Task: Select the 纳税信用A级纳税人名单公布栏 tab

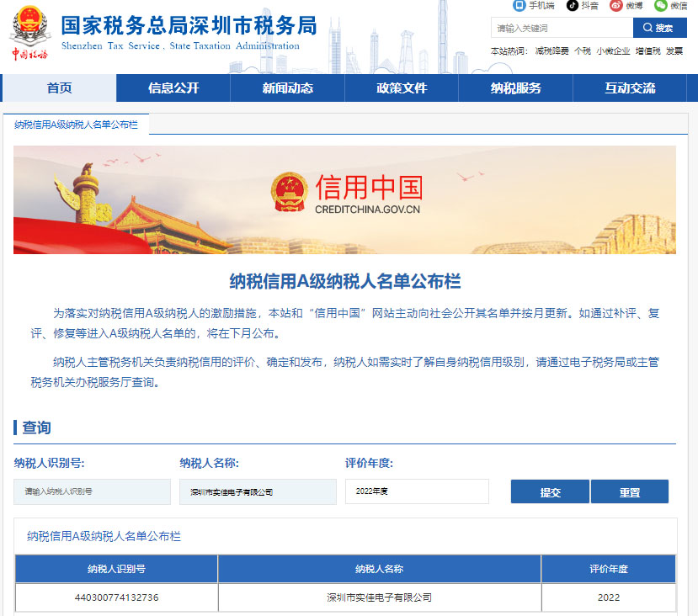Action: coord(76,125)
